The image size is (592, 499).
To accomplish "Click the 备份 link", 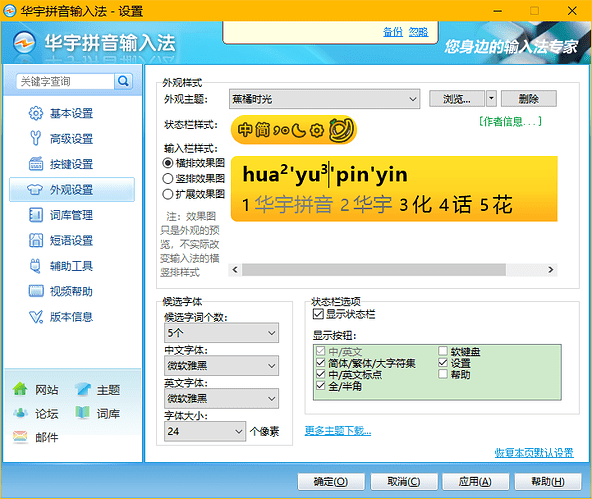I will [393, 32].
